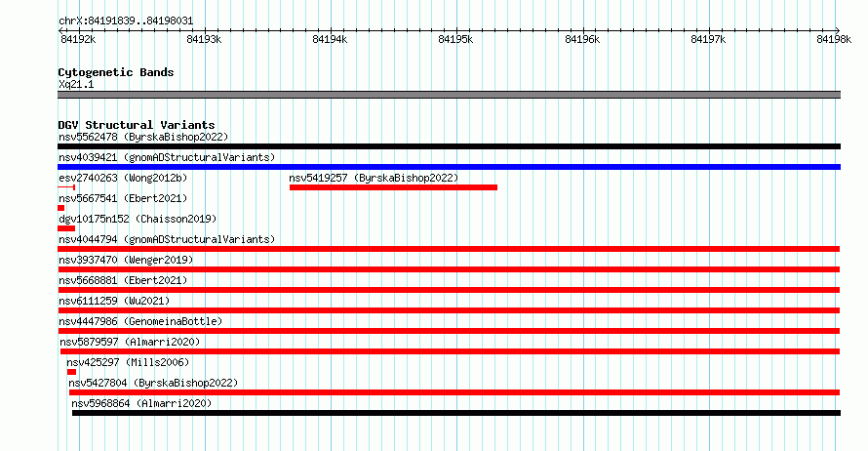Open variant label nsv3937470 (Wenger2019)

pyautogui.click(x=126, y=260)
